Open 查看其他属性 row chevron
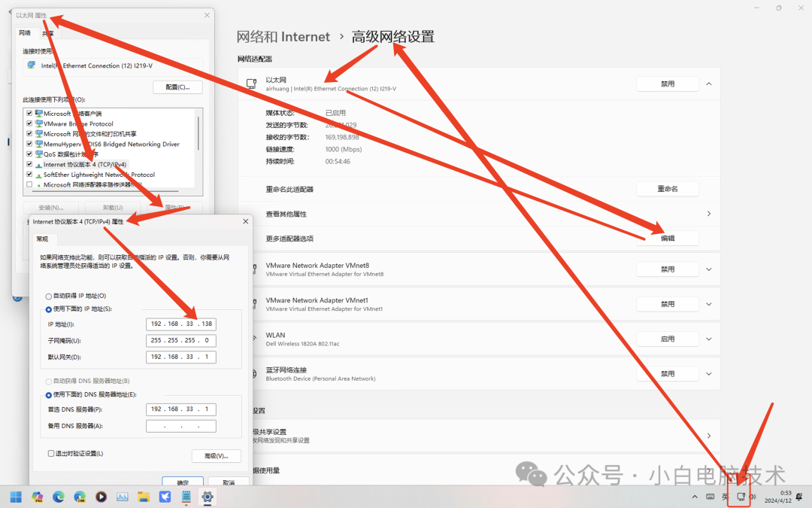The height and width of the screenshot is (508, 812). pyautogui.click(x=709, y=214)
